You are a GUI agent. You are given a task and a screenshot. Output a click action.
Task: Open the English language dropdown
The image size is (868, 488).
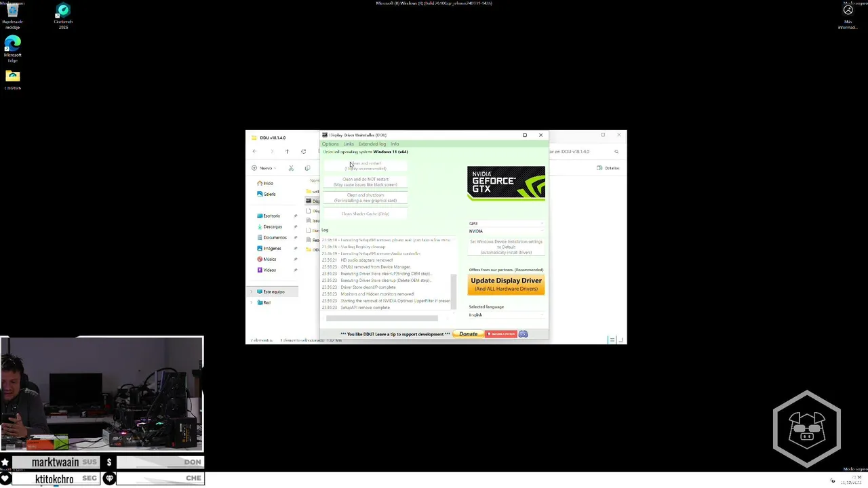tap(506, 315)
